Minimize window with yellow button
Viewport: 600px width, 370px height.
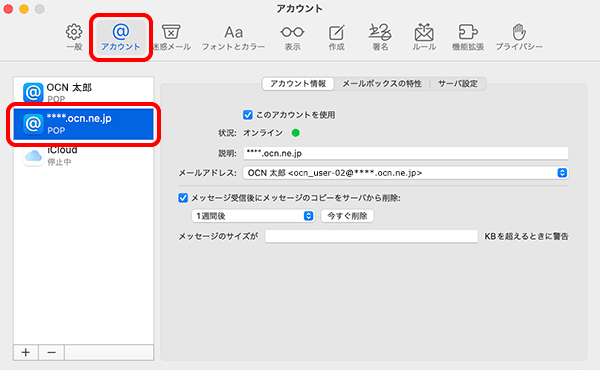[x=24, y=8]
